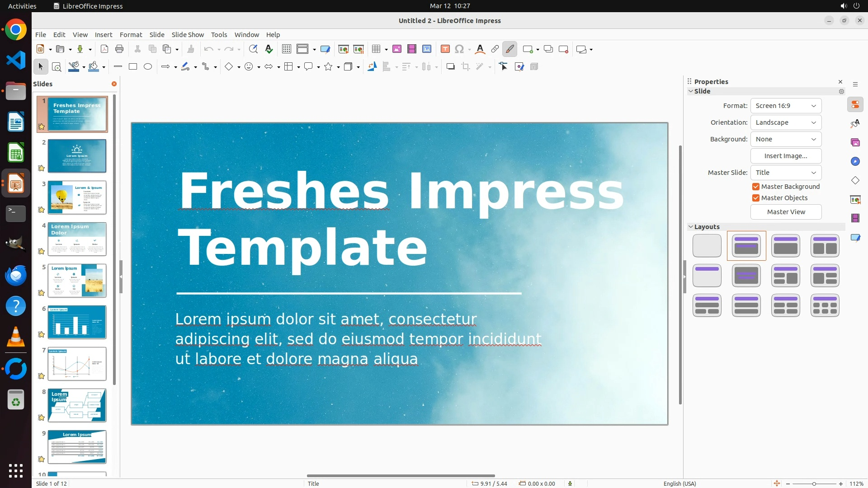The height and width of the screenshot is (488, 868).
Task: Open the sidebar Gallery panel icon
Action: click(855, 142)
